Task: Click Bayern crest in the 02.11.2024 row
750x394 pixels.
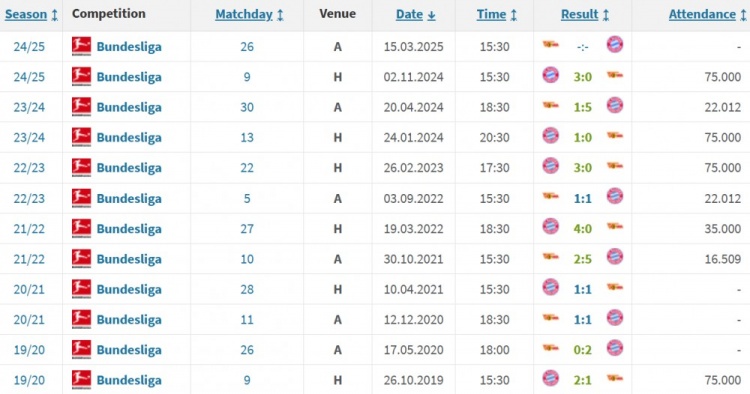Action: [x=551, y=75]
